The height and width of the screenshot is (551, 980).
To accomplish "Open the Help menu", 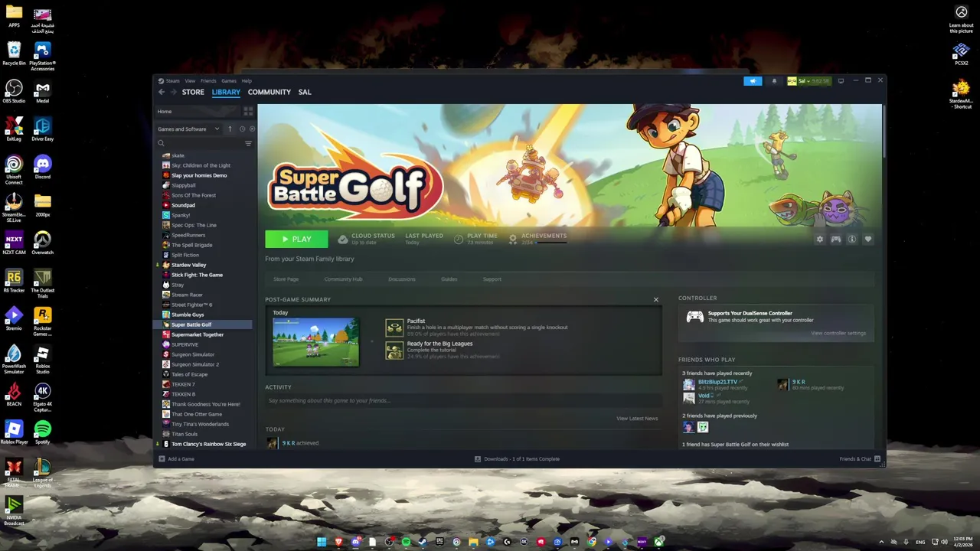I will (x=247, y=80).
